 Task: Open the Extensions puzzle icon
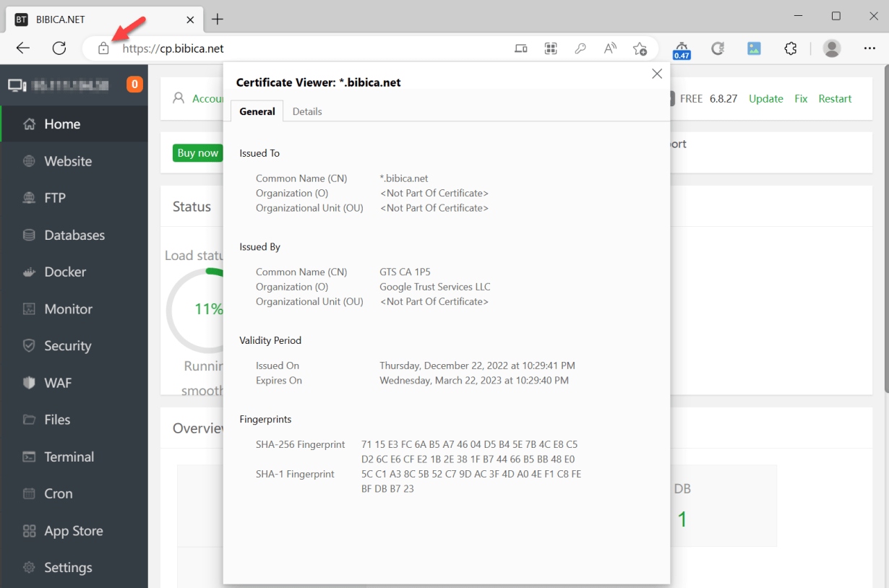tap(791, 48)
